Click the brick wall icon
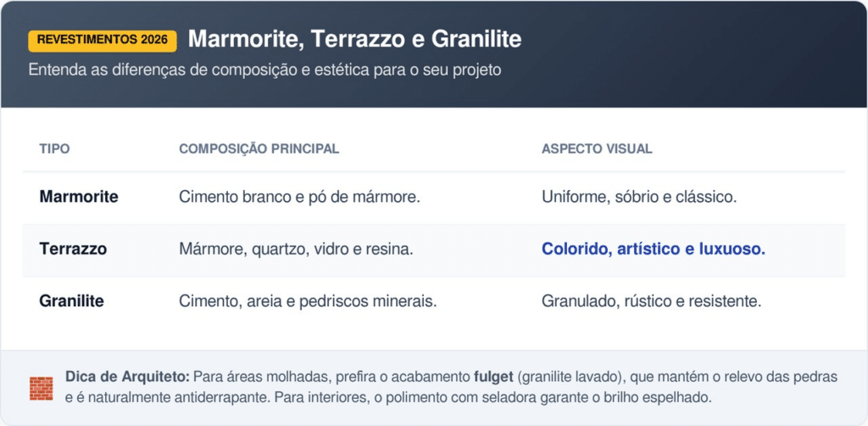Image resolution: width=868 pixels, height=426 pixels. (x=41, y=387)
